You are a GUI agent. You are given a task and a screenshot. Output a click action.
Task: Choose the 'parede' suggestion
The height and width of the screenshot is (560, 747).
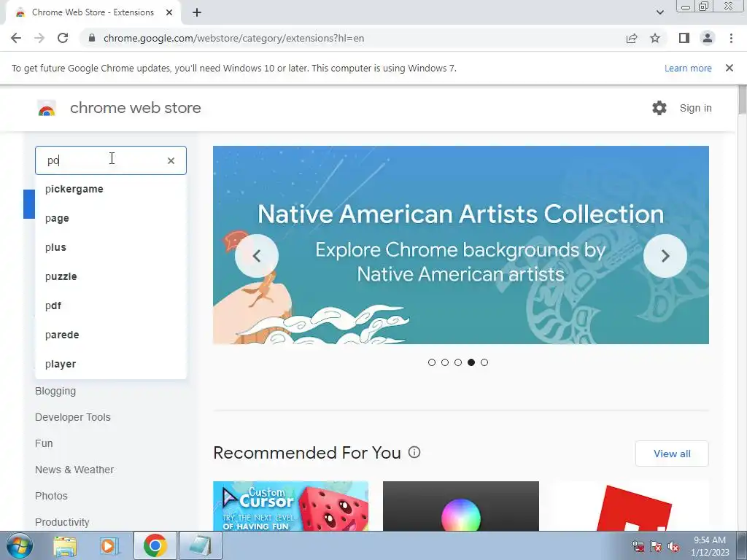tap(111, 335)
